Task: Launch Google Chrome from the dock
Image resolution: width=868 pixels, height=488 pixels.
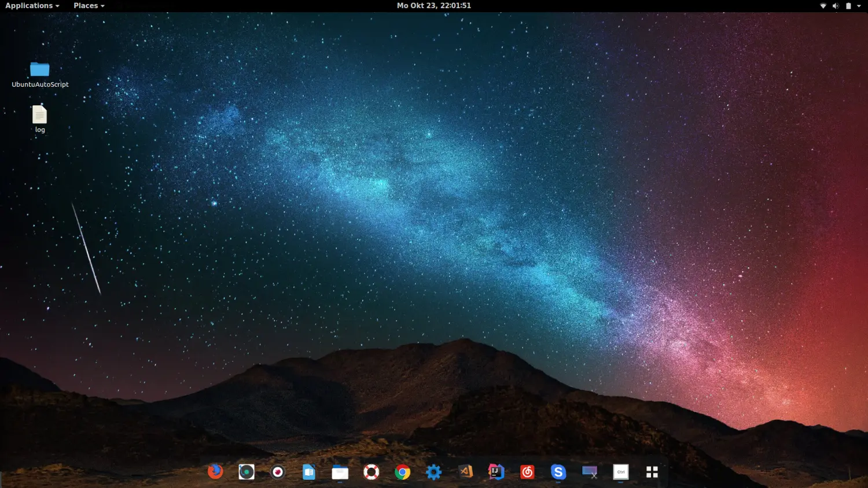Action: point(403,472)
